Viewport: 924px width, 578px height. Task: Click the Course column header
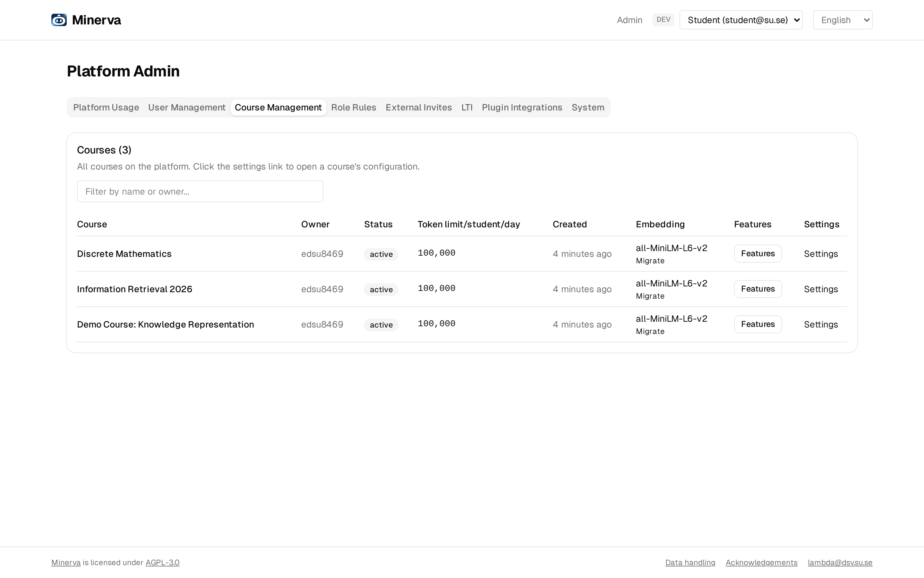tap(92, 224)
